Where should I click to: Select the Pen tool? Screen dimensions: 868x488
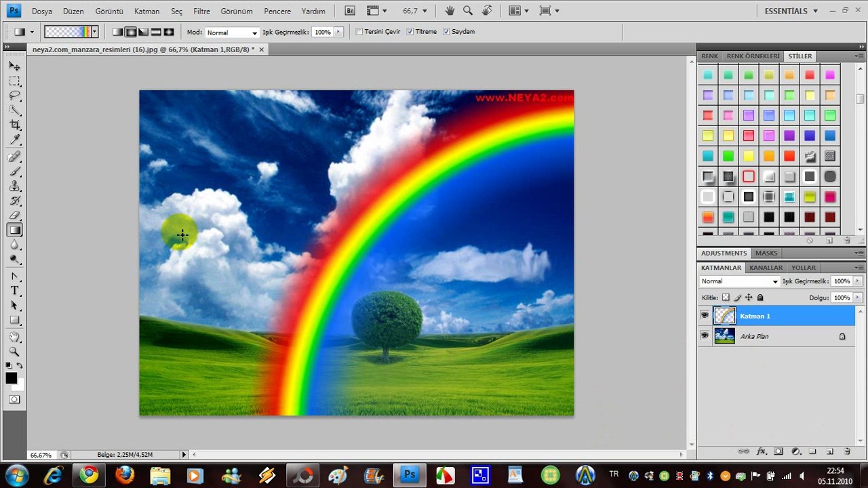14,277
